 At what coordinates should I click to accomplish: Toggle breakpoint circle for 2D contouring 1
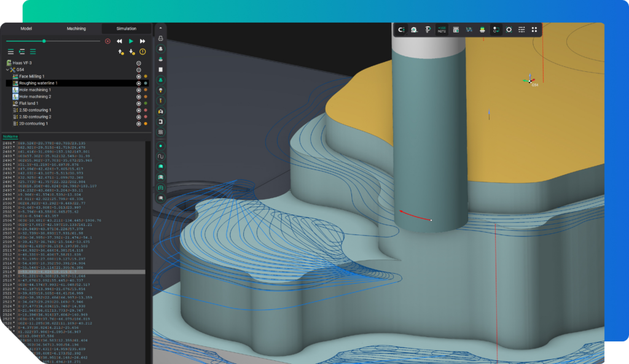[x=139, y=124]
